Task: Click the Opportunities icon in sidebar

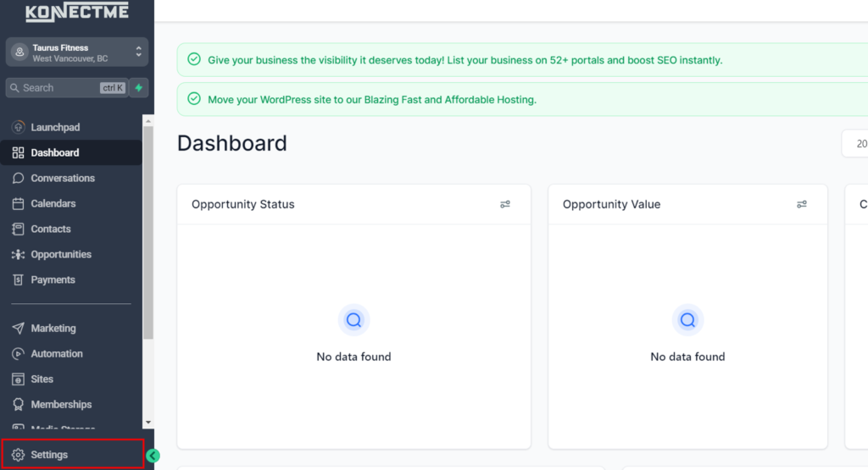Action: pyautogui.click(x=18, y=254)
